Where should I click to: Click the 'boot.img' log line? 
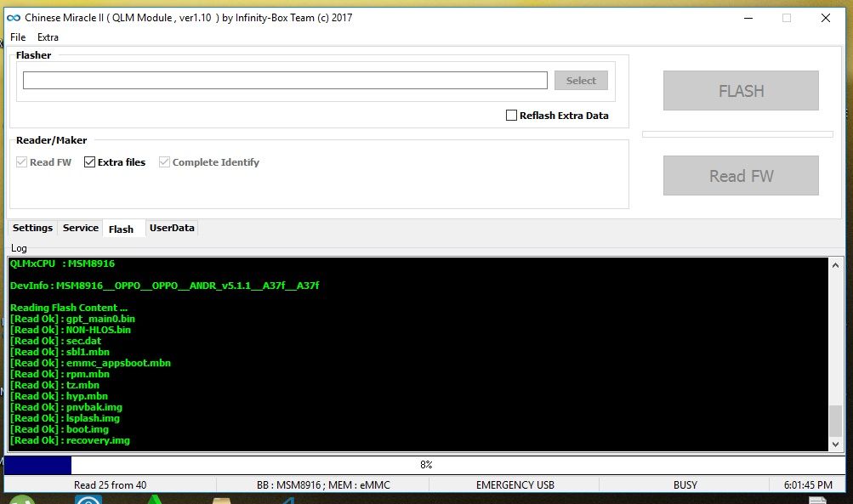pos(60,429)
